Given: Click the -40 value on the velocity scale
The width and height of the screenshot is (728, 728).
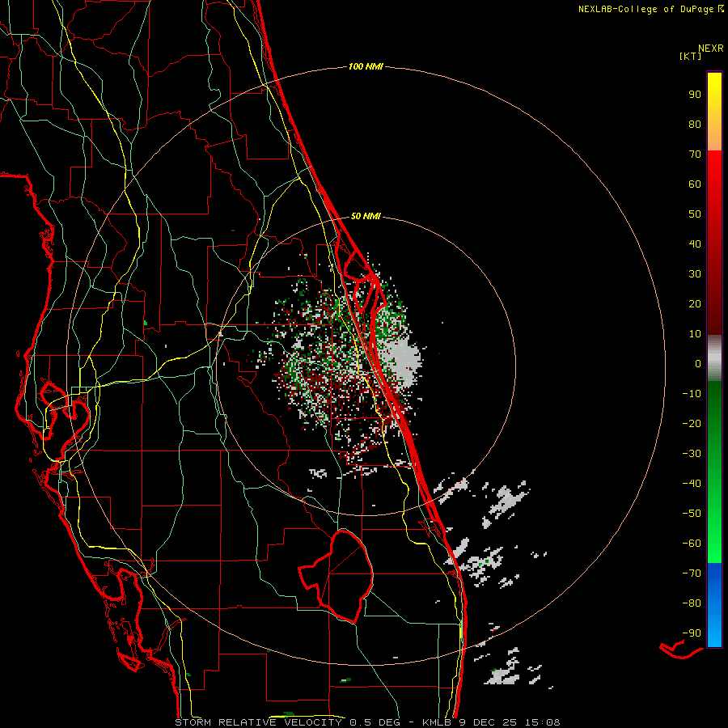Looking at the screenshot, I should 692,484.
